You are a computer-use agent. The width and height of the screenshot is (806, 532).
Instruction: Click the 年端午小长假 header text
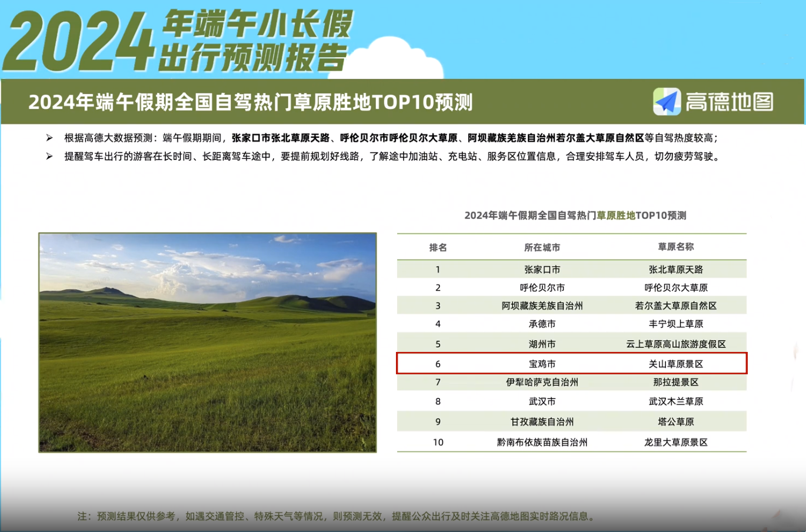click(258, 24)
